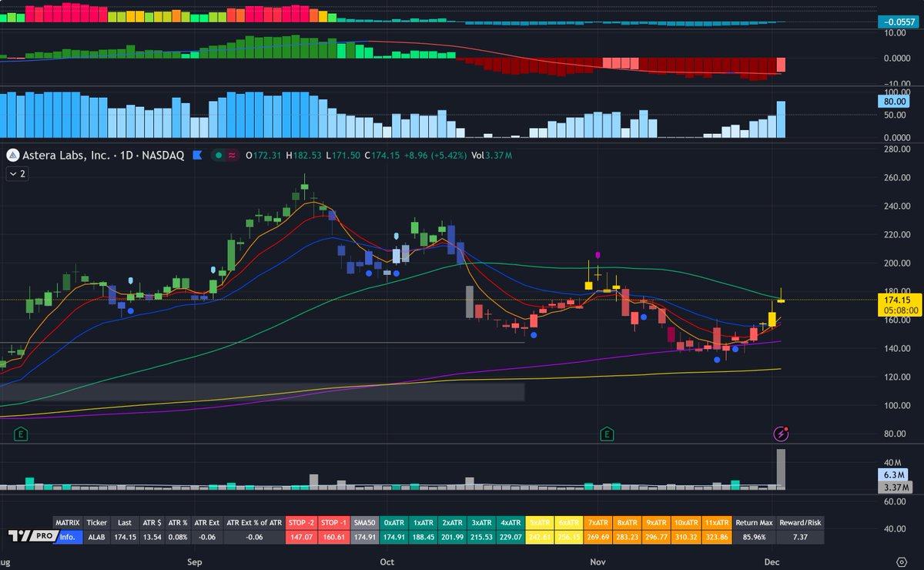Viewport: 924px width, 570px height.
Task: Click the H 182.53 high value
Action: (x=302, y=156)
